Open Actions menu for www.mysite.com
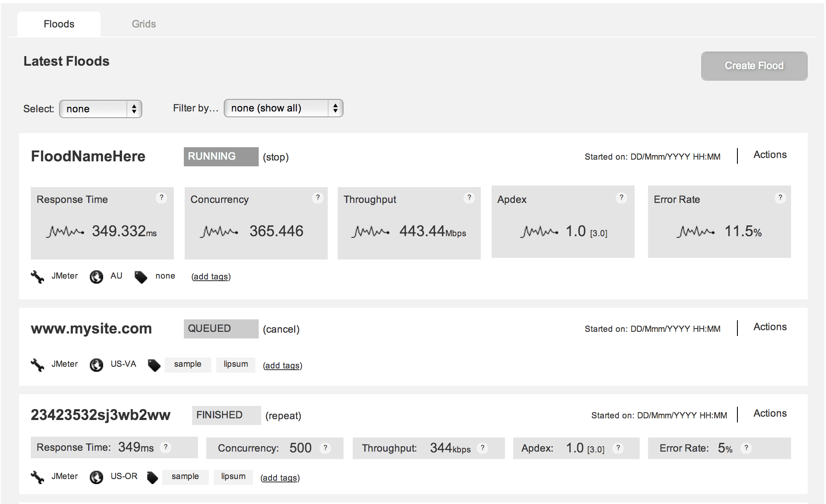The height and width of the screenshot is (504, 826). coord(770,327)
